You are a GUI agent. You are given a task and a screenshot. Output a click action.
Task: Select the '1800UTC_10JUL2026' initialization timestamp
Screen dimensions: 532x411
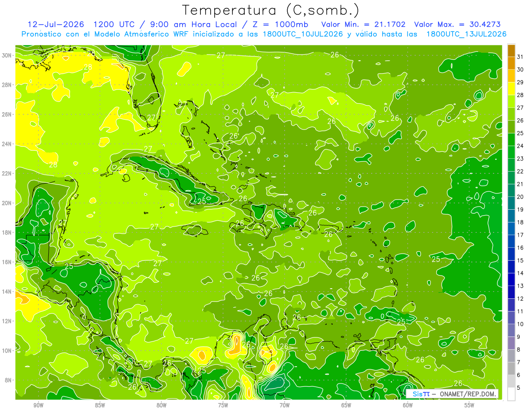point(302,34)
